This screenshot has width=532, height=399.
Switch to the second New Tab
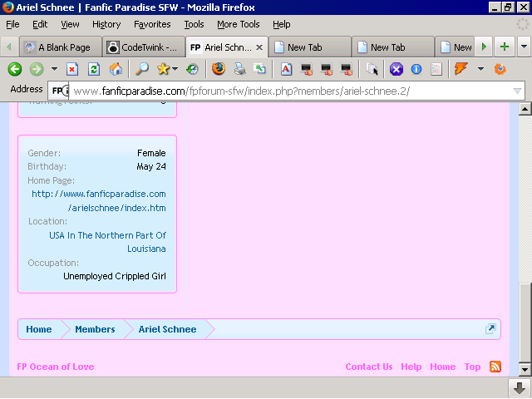[x=393, y=47]
